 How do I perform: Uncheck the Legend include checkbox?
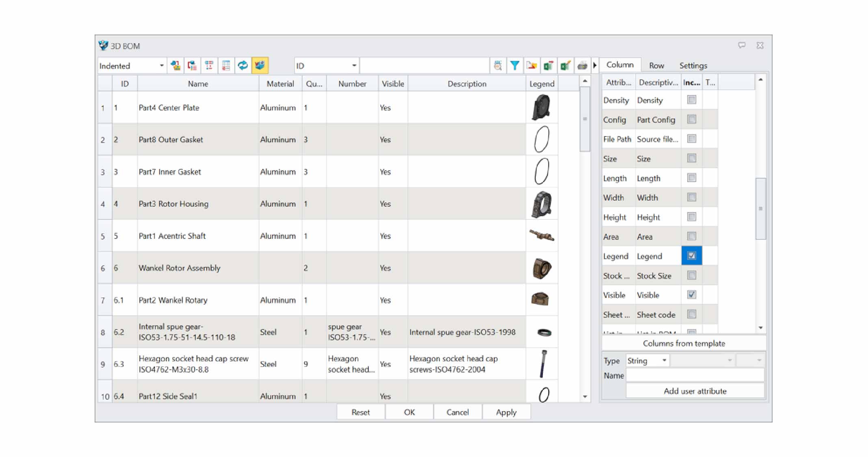coord(691,256)
